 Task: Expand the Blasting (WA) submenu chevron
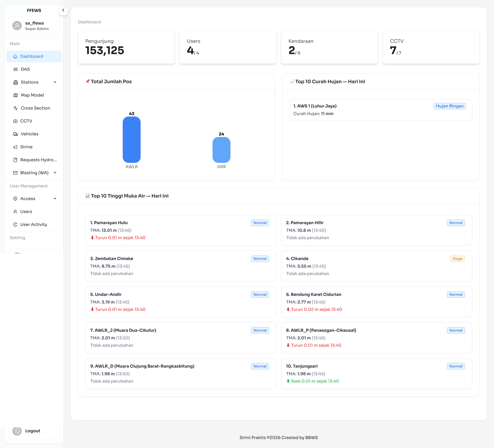[x=55, y=173]
